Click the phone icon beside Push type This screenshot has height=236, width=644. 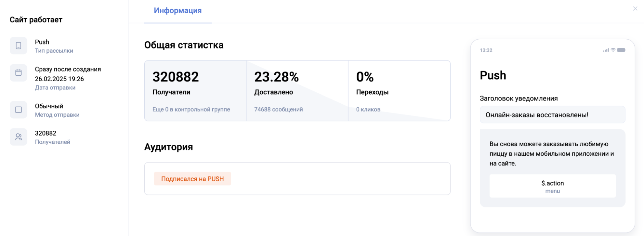coord(18,46)
